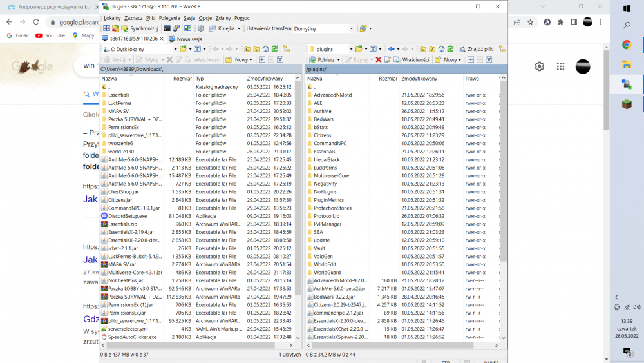This screenshot has width=644, height=363.
Task: Show local directory tree icon
Action: (287, 49)
